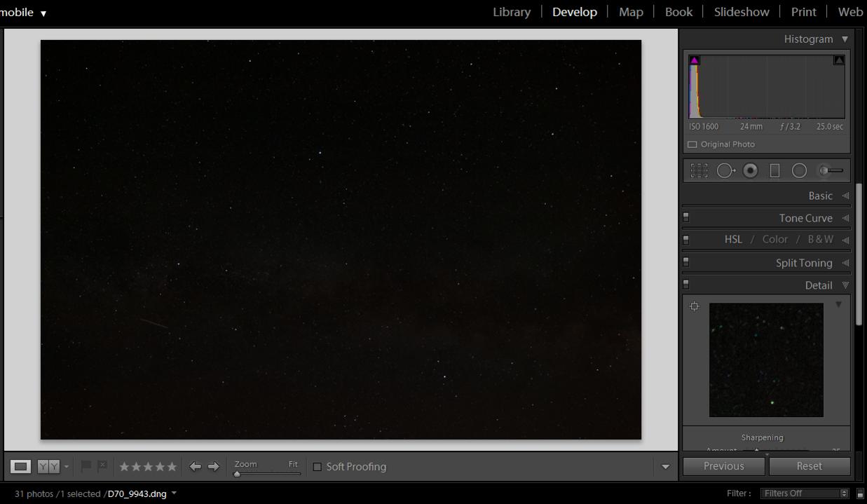The image size is (867, 504).
Task: Toggle shadow clipping indicator in histogram
Action: click(694, 60)
